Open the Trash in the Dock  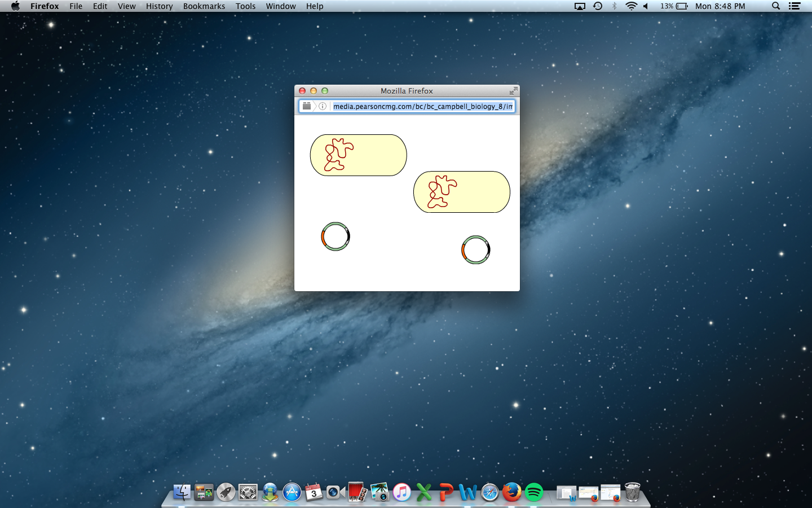[x=633, y=492]
